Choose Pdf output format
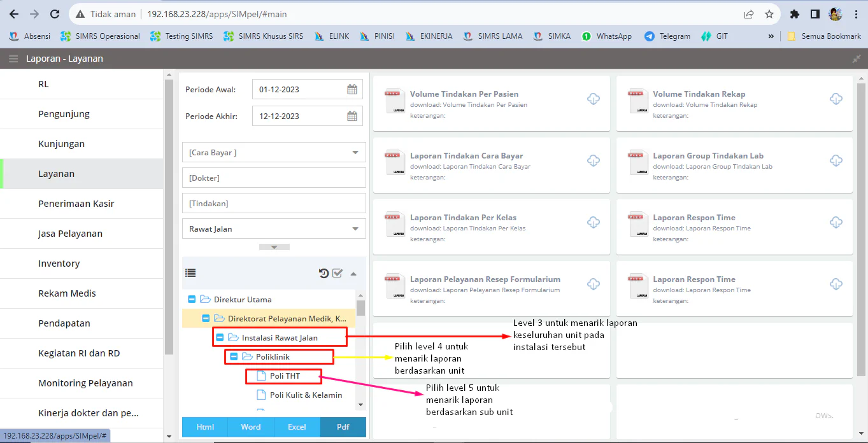This screenshot has height=443, width=868. [x=343, y=427]
